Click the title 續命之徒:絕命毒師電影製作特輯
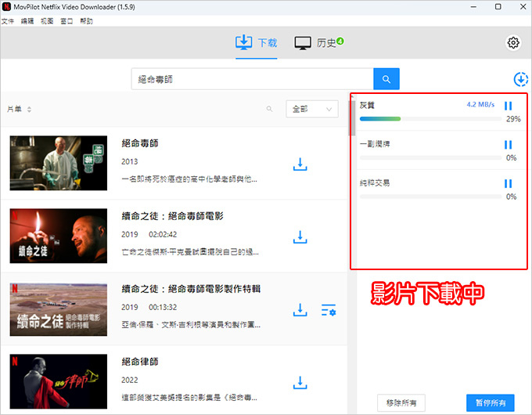This screenshot has width=532, height=415. [x=191, y=289]
